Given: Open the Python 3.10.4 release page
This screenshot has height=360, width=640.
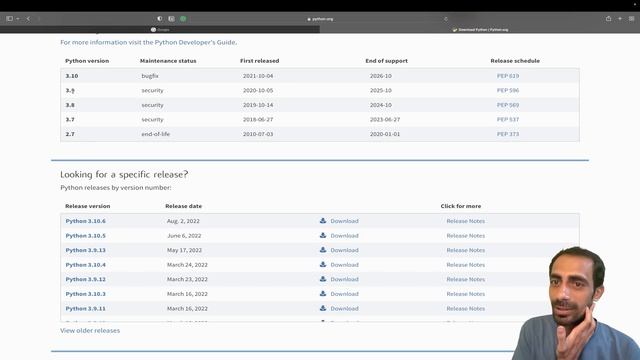Looking at the screenshot, I should click(85, 265).
